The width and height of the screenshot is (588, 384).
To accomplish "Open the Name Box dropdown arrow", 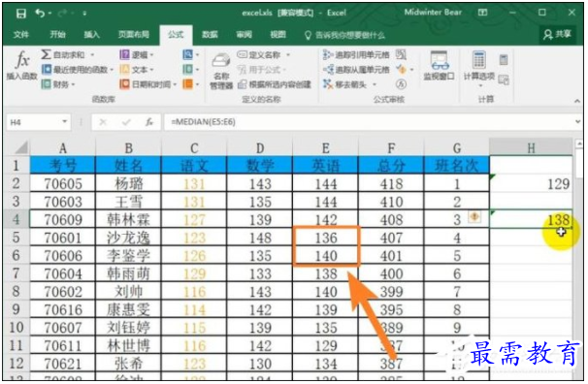I will point(64,122).
